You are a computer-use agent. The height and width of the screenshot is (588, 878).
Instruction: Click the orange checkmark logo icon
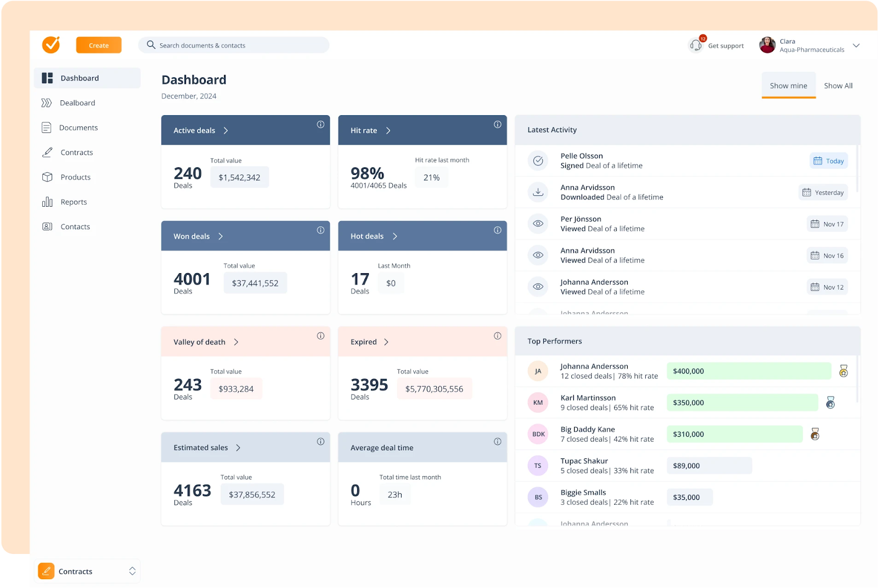click(x=51, y=44)
